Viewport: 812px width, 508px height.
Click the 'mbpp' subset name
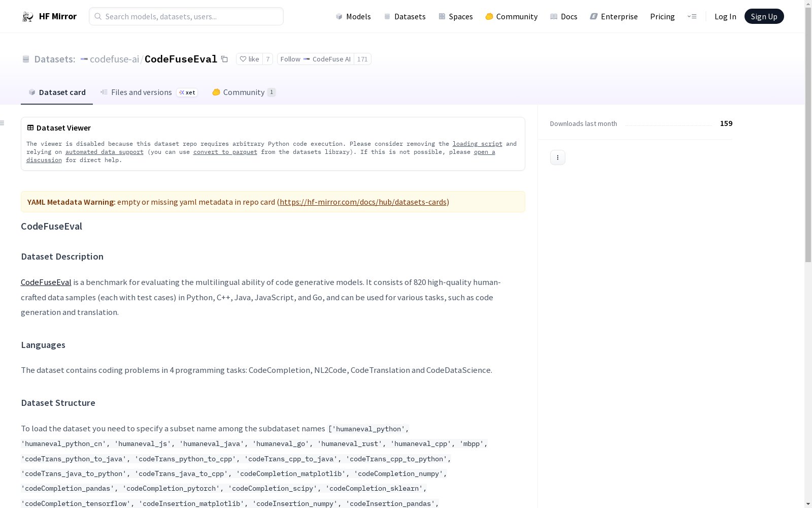471,444
